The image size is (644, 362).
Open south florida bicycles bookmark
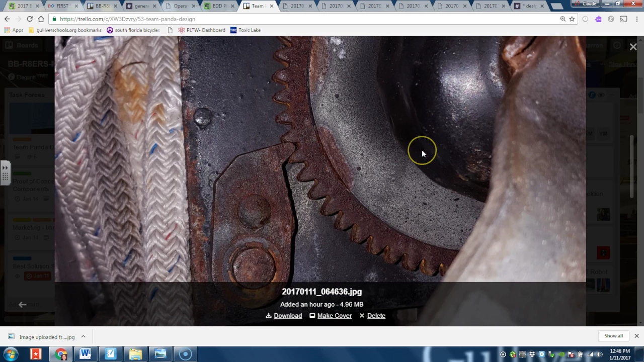click(133, 30)
